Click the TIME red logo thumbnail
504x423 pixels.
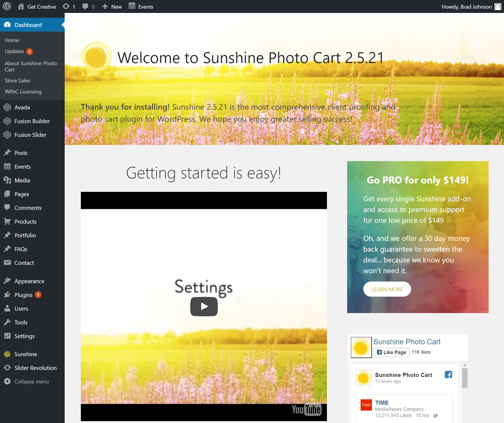(x=366, y=405)
